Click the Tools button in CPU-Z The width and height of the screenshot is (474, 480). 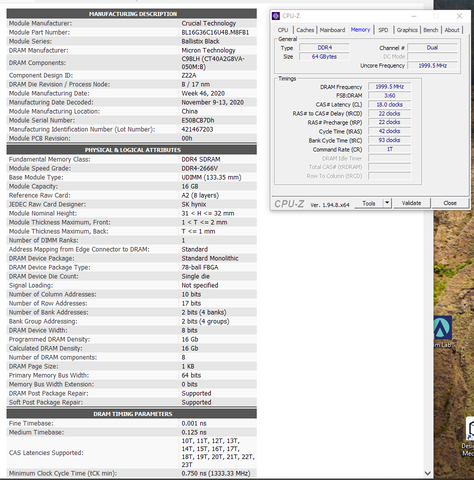369,203
